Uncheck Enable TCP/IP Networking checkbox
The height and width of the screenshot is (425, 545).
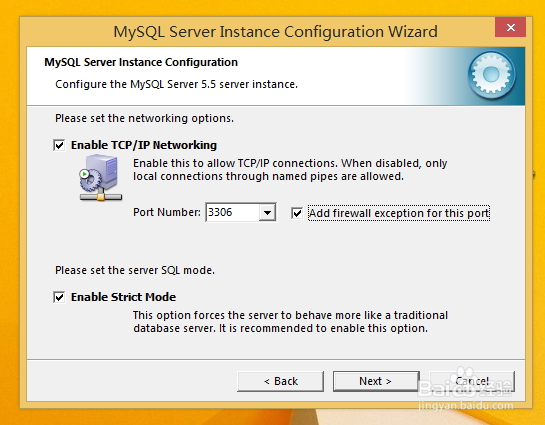[x=59, y=145]
